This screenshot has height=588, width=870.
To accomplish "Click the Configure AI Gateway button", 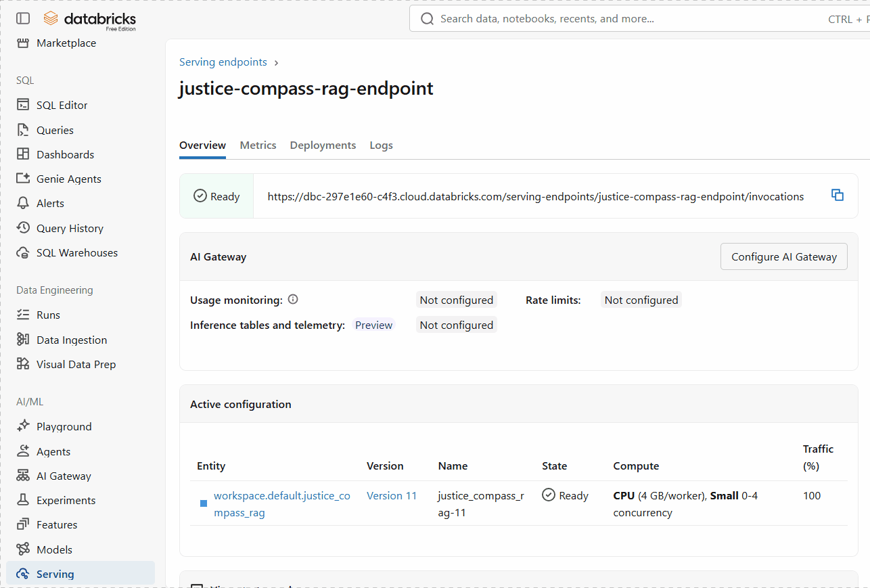I will click(x=783, y=256).
